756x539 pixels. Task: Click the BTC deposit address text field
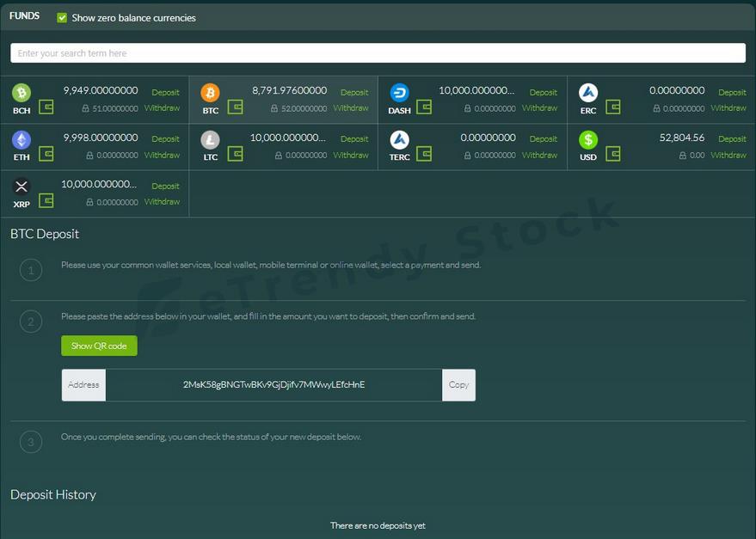coord(274,385)
